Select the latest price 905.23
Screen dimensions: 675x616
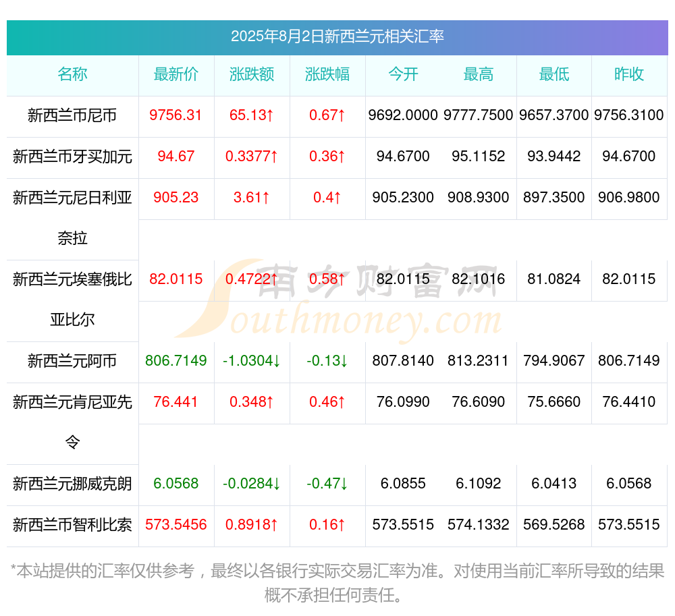point(175,198)
